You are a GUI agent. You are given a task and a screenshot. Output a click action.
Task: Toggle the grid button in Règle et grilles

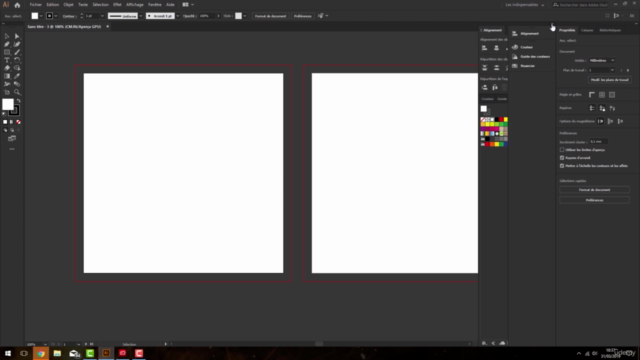coord(602,95)
